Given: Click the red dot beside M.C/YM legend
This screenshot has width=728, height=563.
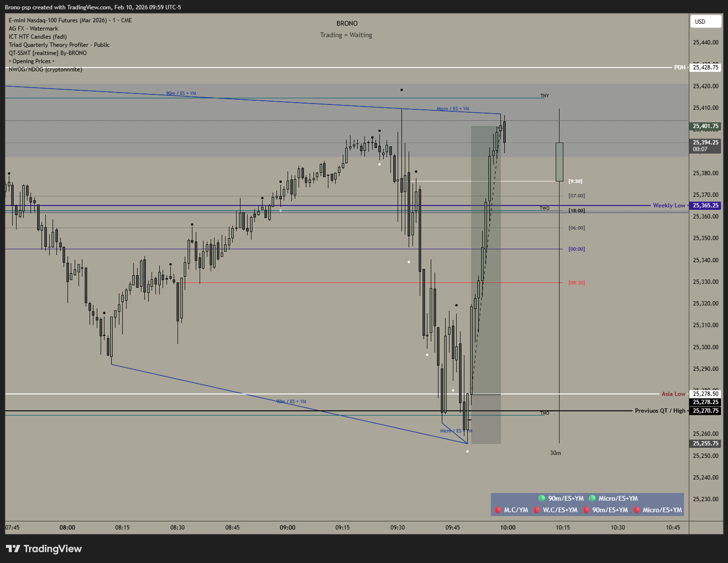Looking at the screenshot, I should click(498, 510).
